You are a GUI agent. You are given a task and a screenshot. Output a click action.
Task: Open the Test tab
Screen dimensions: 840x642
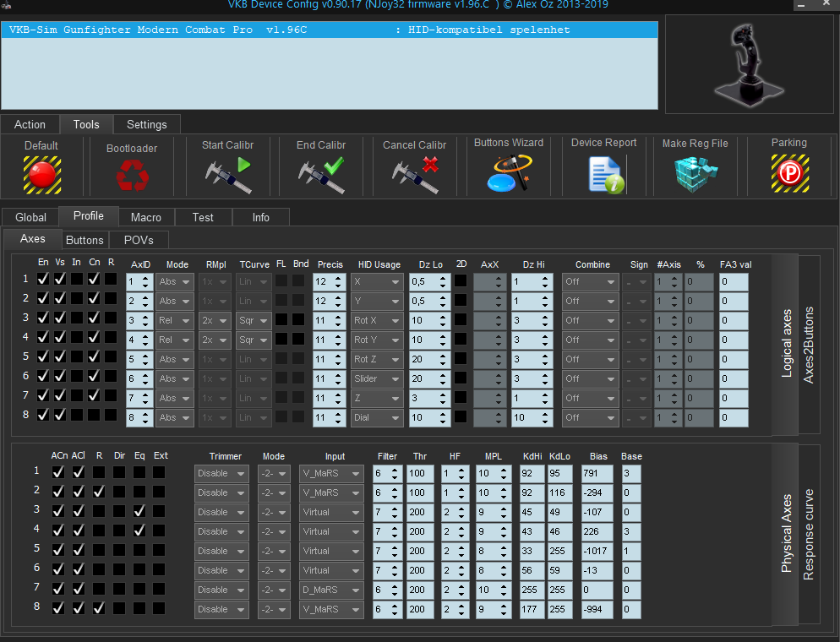203,217
